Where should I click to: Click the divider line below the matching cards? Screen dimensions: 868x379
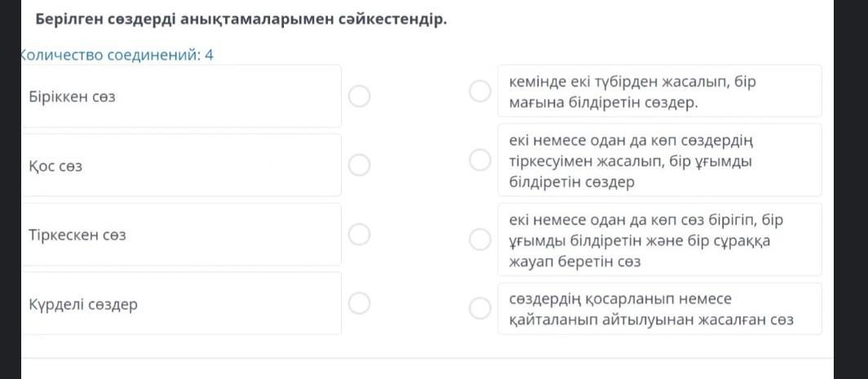(x=424, y=358)
